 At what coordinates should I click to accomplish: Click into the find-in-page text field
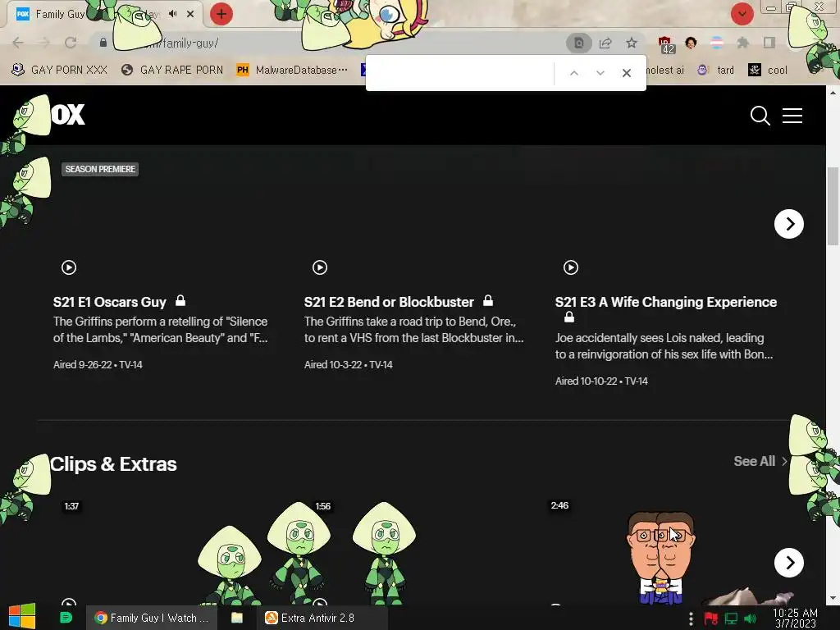461,73
